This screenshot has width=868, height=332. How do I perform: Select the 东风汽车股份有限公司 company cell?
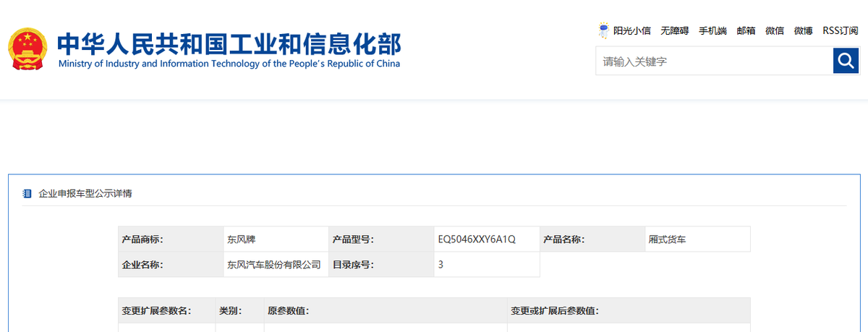coord(273,265)
